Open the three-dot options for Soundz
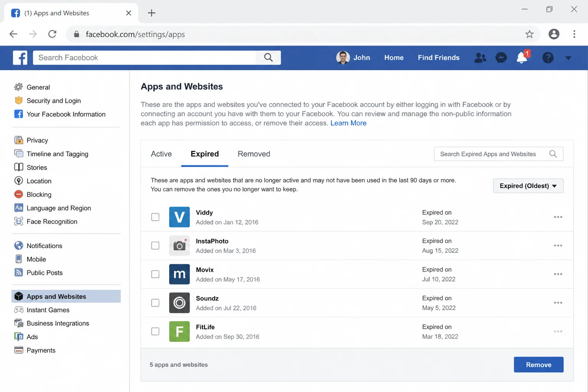 [558, 303]
